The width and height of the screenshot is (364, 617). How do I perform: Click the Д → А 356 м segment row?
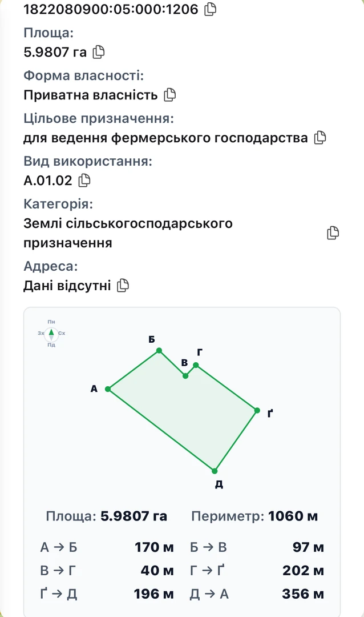point(257,594)
